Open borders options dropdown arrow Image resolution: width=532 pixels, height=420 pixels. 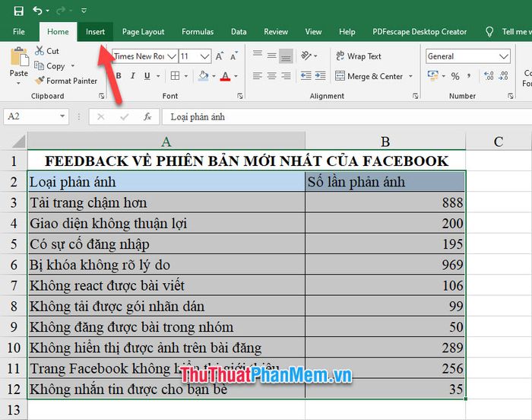click(x=186, y=76)
